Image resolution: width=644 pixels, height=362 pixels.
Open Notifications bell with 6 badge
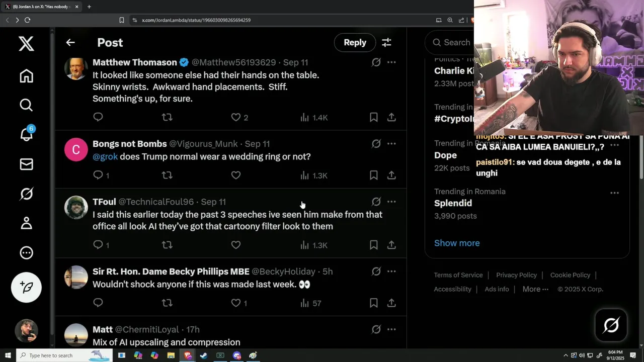26,134
